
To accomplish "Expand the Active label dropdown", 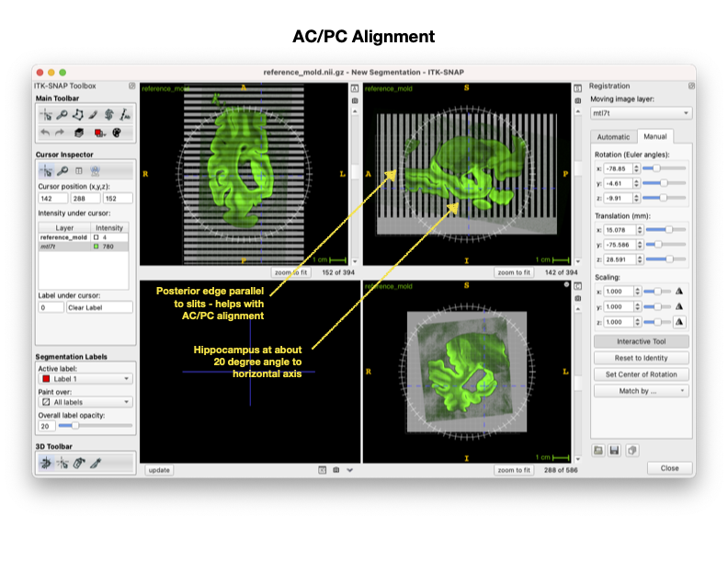I will pos(85,379).
